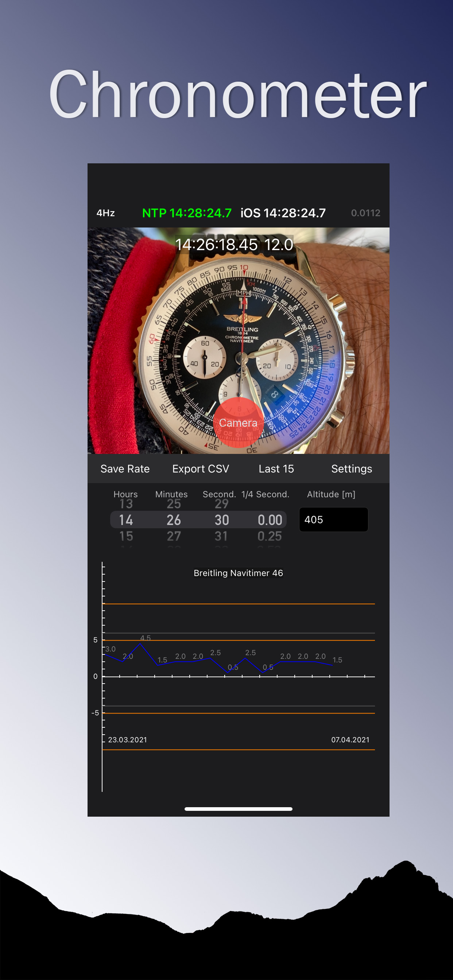Select minute 27 in the Minutes picker
This screenshot has width=453, height=980.
click(x=174, y=536)
